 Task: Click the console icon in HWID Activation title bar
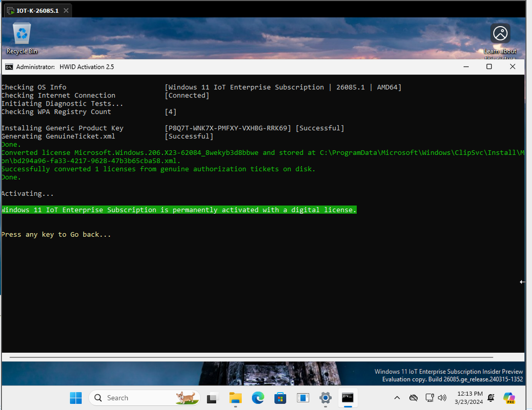(x=9, y=67)
